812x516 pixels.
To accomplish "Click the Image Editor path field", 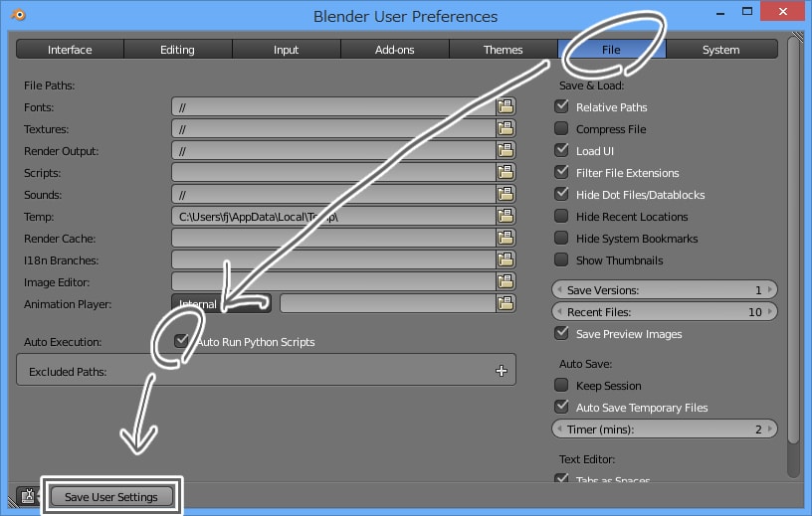I will coord(333,282).
